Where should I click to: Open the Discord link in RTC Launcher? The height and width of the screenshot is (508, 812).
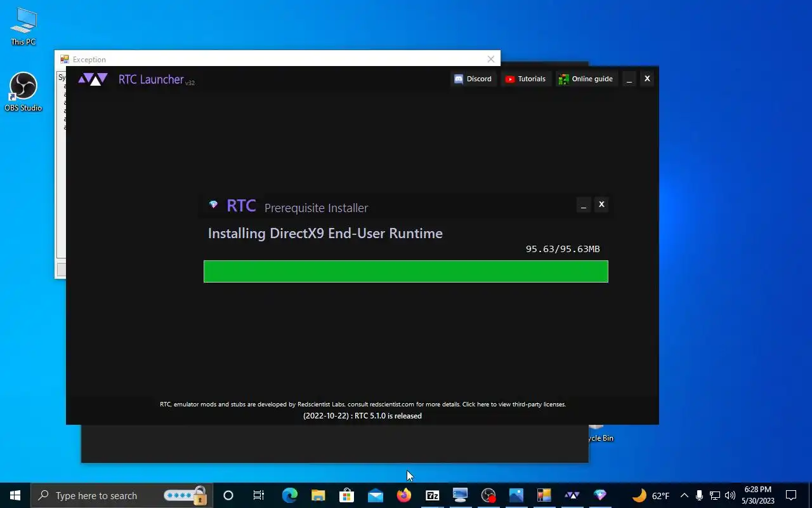tap(473, 79)
